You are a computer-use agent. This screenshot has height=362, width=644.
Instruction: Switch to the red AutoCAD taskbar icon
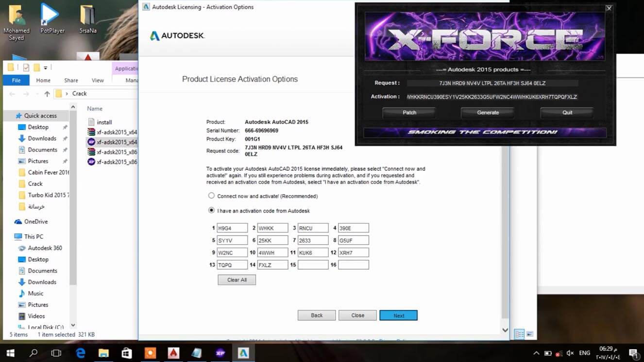pyautogui.click(x=173, y=353)
